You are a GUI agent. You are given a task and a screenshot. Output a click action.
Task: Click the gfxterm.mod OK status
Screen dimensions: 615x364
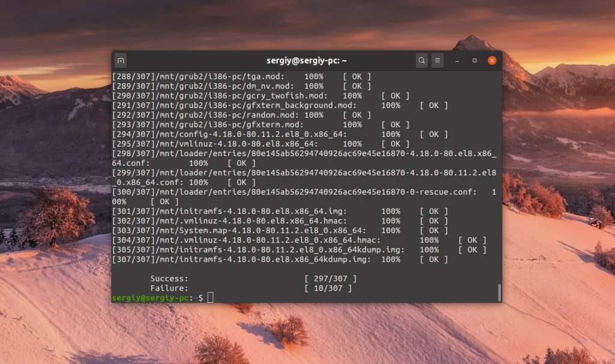(x=396, y=124)
